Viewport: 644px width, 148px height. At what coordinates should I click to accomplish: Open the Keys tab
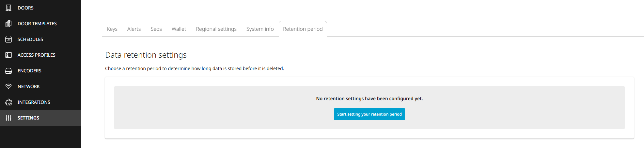(112, 29)
